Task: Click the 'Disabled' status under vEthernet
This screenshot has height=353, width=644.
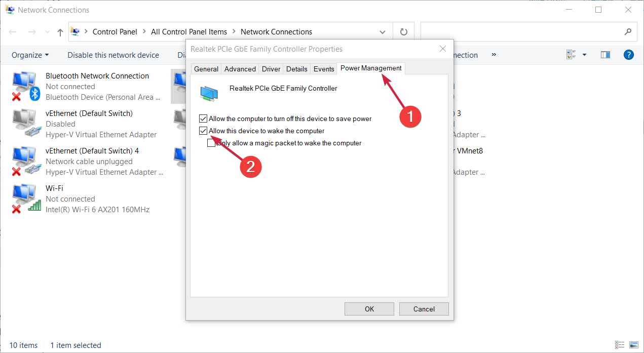Action: coord(60,124)
